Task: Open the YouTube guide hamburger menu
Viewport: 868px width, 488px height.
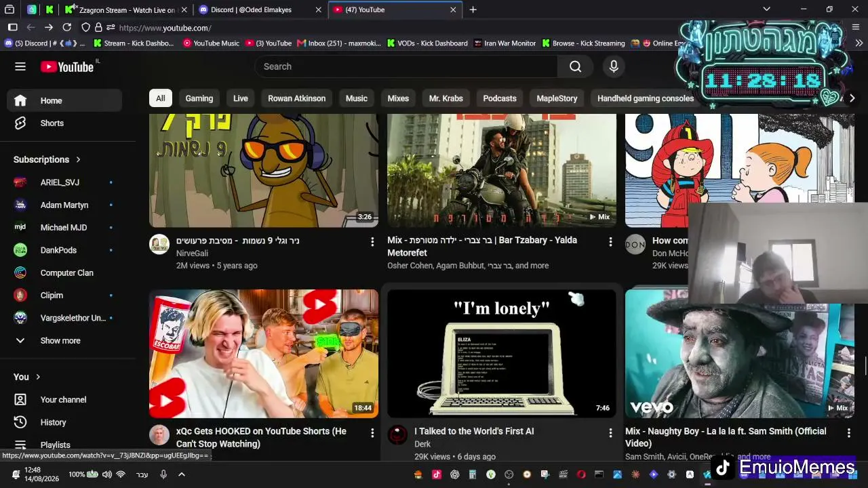Action: pos(20,66)
